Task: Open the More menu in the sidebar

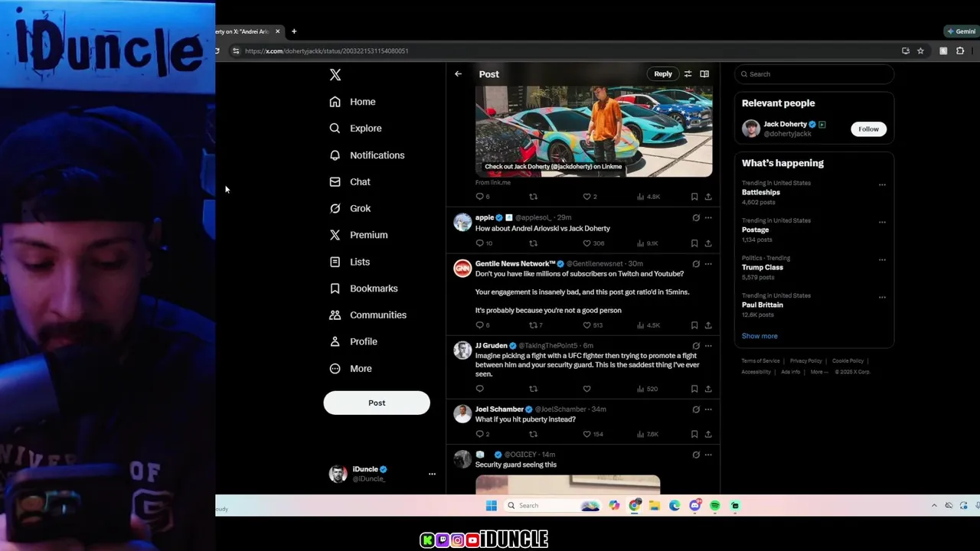Action: (351, 368)
